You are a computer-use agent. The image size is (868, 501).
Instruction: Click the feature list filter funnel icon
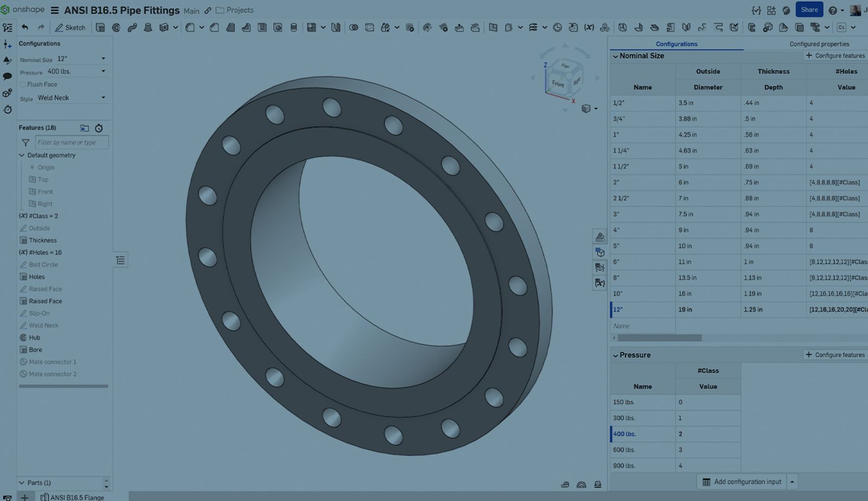pyautogui.click(x=25, y=142)
